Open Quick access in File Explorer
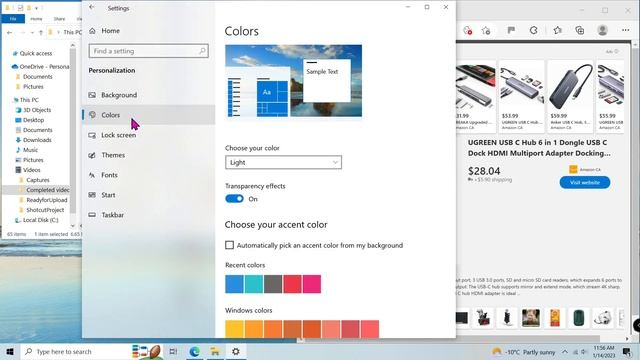The height and width of the screenshot is (360, 640). (x=36, y=53)
